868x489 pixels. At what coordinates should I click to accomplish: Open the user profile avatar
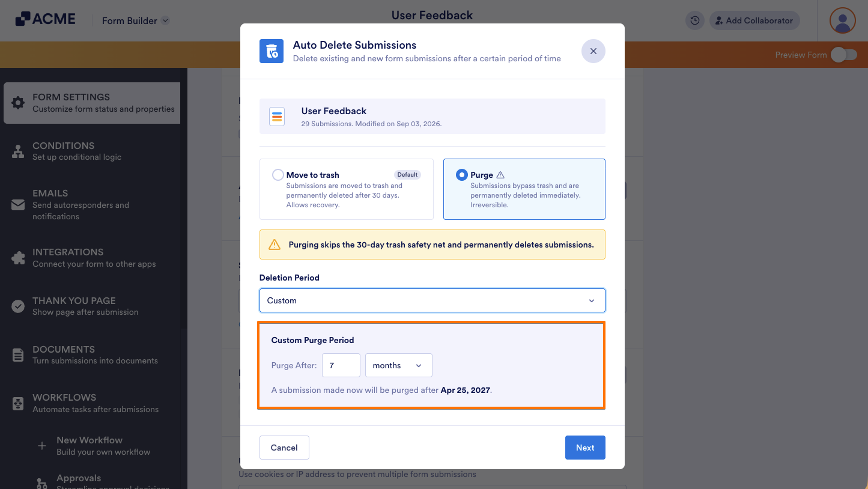point(843,20)
